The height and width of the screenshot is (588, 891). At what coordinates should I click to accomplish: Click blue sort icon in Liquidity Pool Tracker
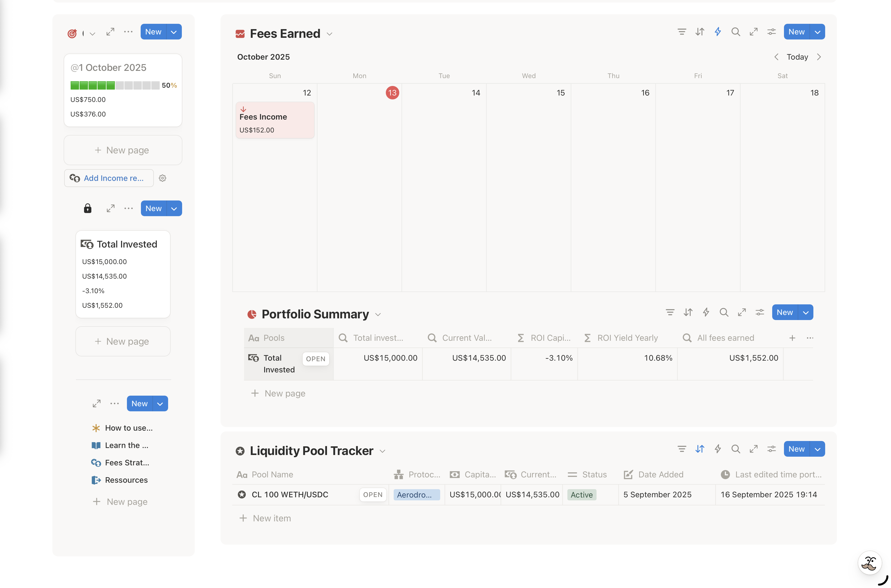[x=700, y=449]
